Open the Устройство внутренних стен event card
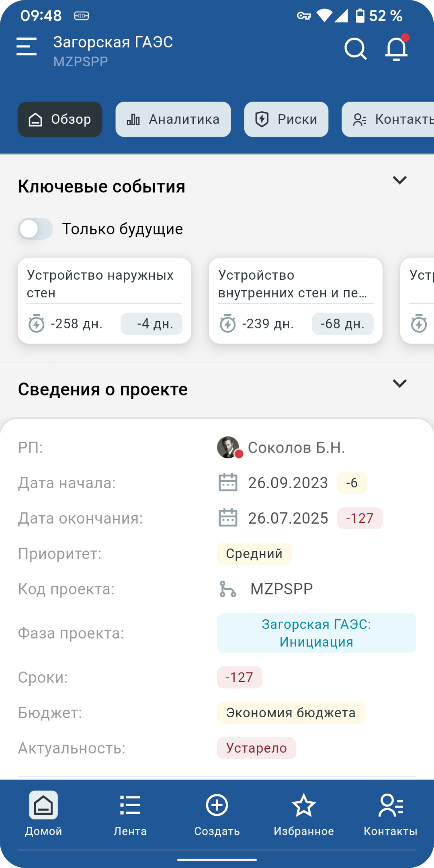This screenshot has width=434, height=868. (296, 301)
